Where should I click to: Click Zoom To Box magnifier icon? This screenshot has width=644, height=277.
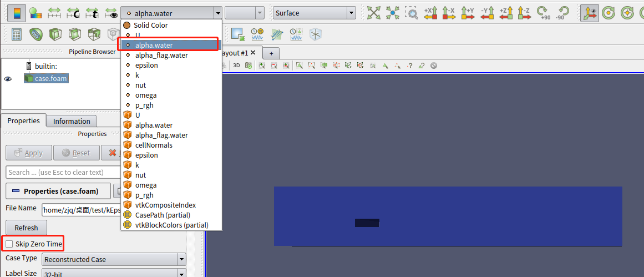pyautogui.click(x=412, y=13)
